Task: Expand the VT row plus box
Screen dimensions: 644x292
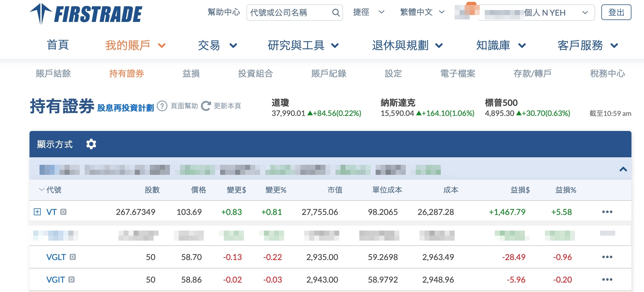Action: (x=37, y=212)
